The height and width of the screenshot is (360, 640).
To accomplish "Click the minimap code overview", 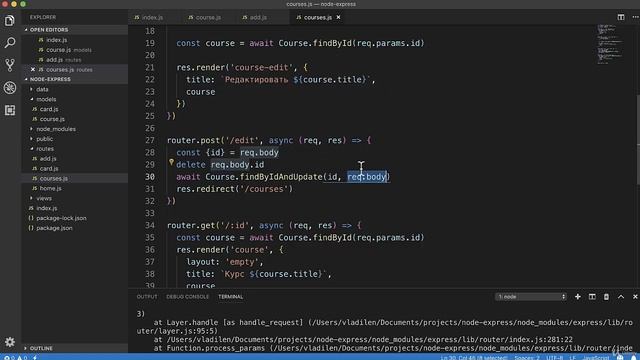I will tap(610, 44).
